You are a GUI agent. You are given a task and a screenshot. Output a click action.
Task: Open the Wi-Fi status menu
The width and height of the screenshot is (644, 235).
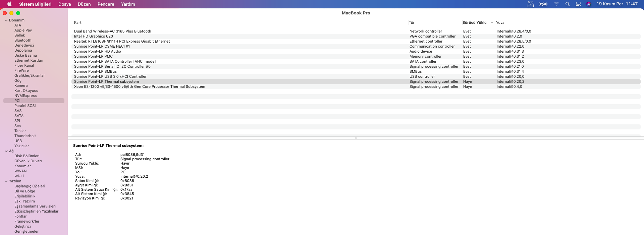[556, 4]
